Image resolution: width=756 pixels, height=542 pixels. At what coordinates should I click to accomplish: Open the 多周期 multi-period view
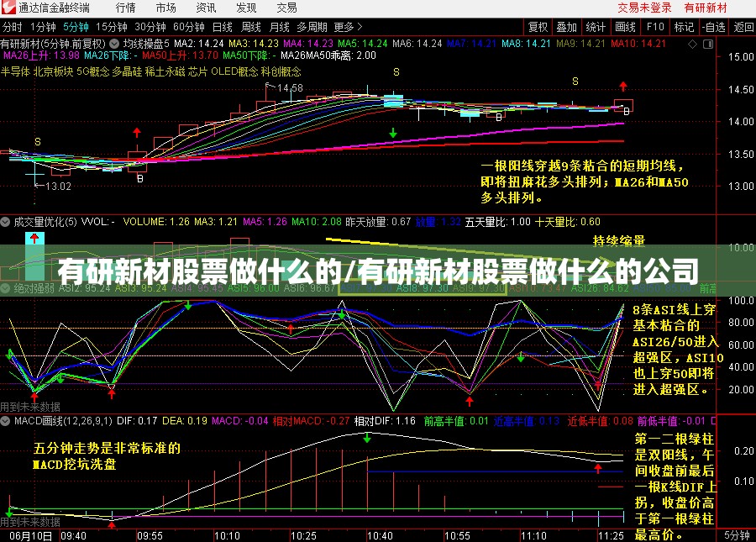click(x=312, y=27)
